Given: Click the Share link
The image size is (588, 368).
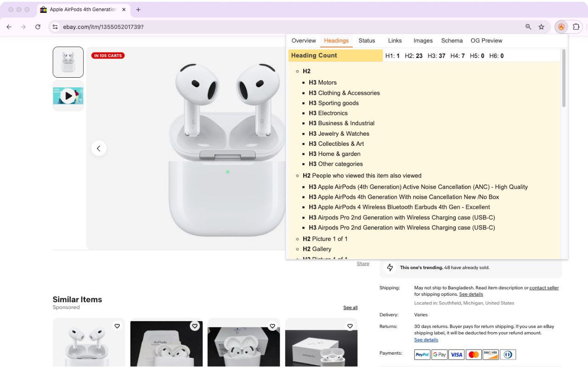Looking at the screenshot, I should (363, 264).
